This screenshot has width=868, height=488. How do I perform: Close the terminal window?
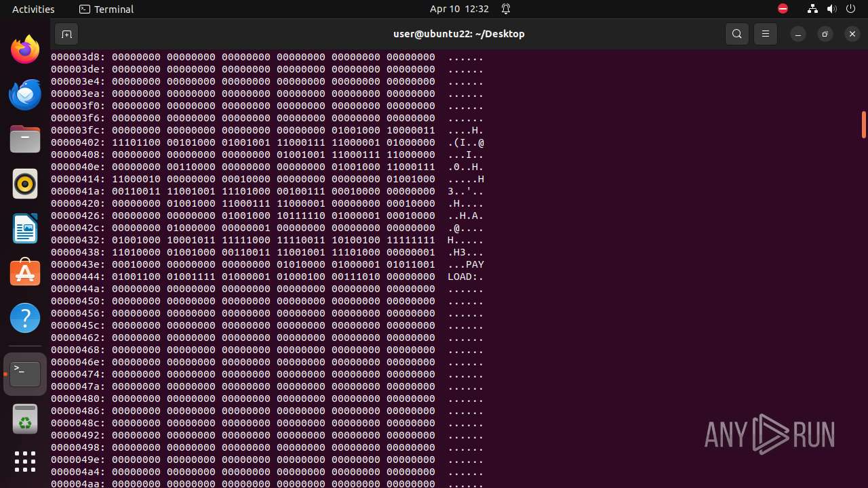pyautogui.click(x=852, y=34)
